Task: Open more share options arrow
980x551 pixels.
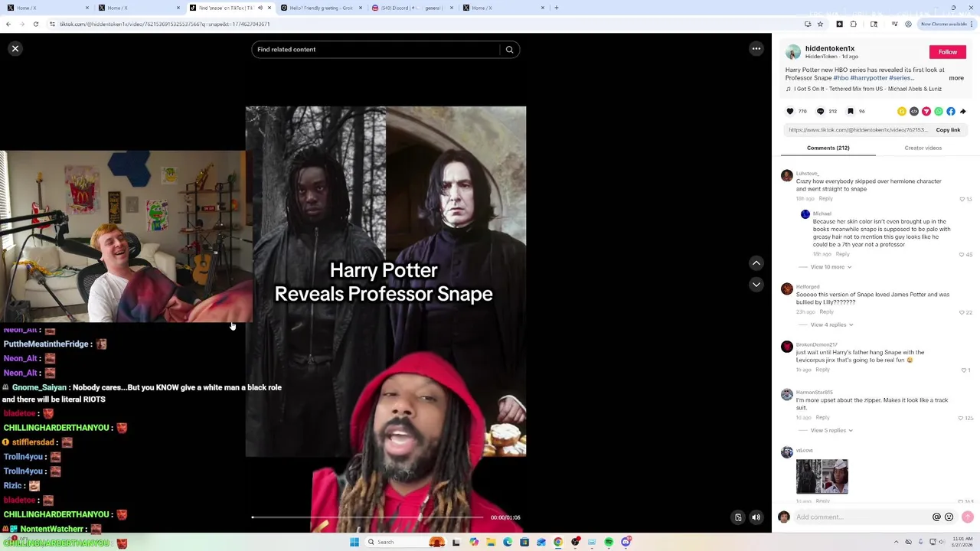Action: 963,112
